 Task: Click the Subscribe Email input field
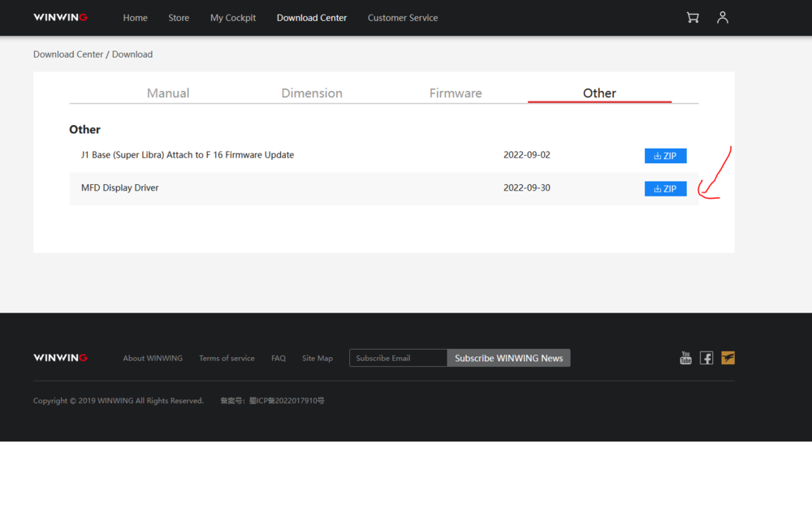[398, 358]
